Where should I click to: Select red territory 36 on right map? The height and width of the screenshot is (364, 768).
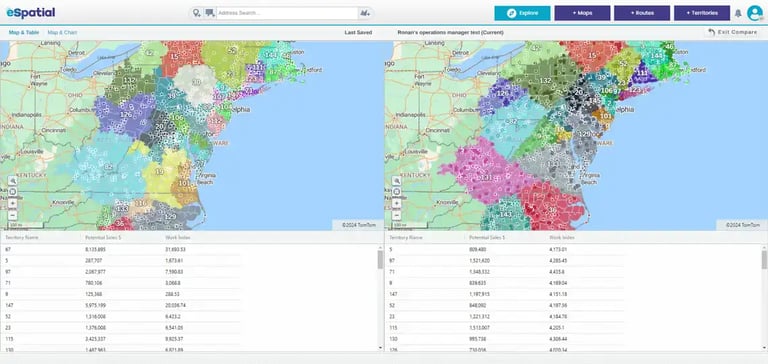point(552,210)
